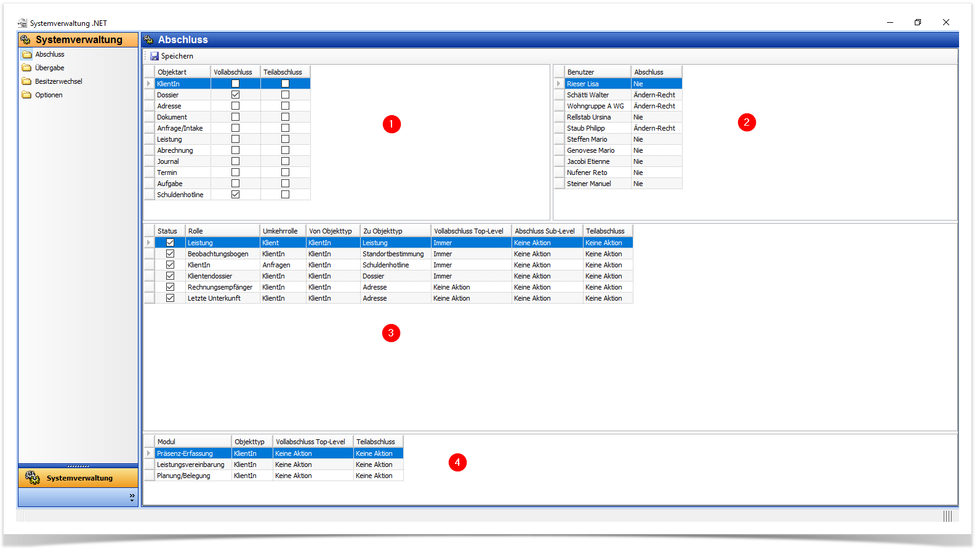Sort by Objektart column header

click(182, 72)
